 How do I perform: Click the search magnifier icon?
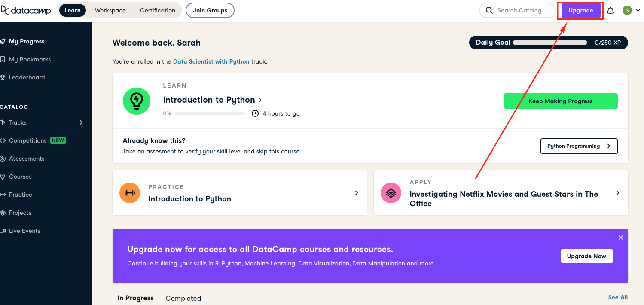click(x=489, y=10)
